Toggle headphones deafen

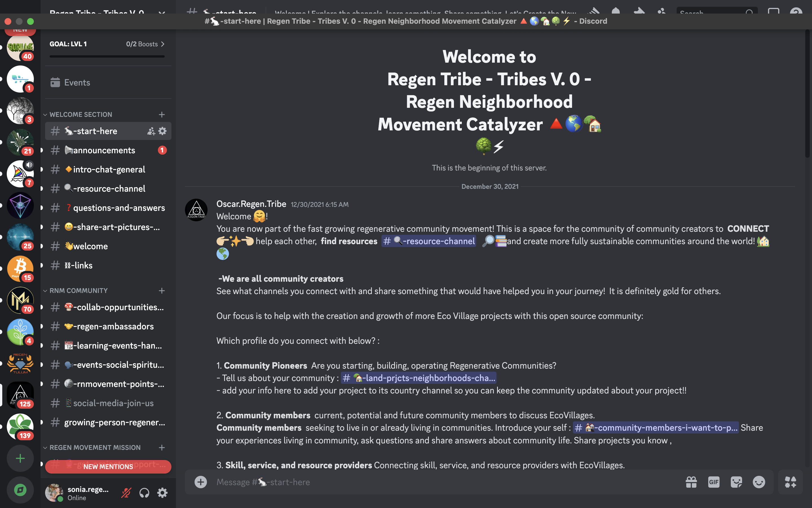pyautogui.click(x=144, y=493)
